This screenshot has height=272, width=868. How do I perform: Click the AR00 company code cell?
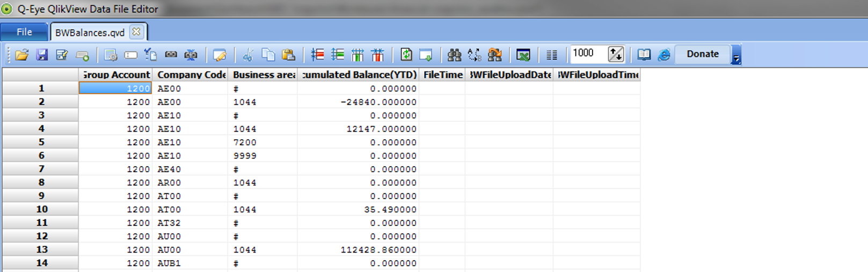(190, 182)
